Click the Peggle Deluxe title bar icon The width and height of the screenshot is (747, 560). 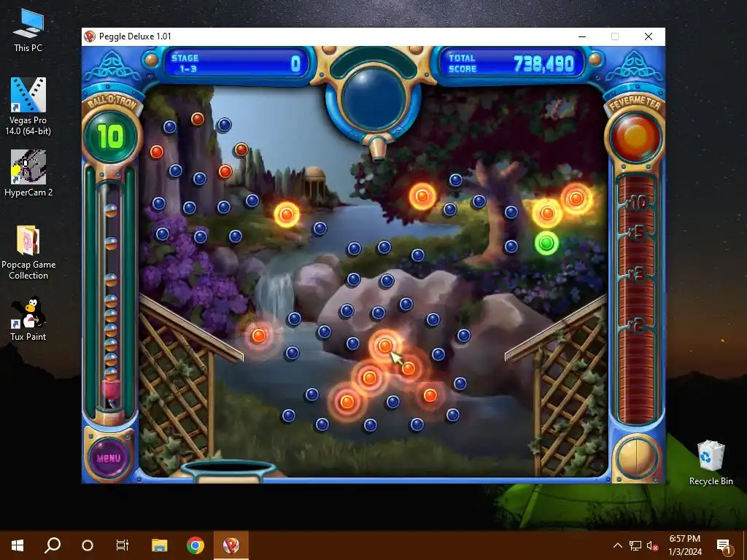tap(90, 36)
